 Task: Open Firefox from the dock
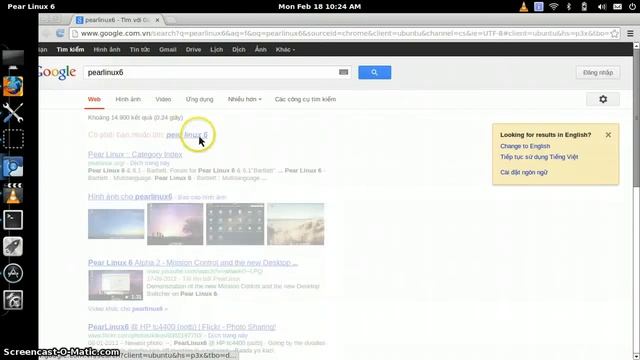pos(13,86)
